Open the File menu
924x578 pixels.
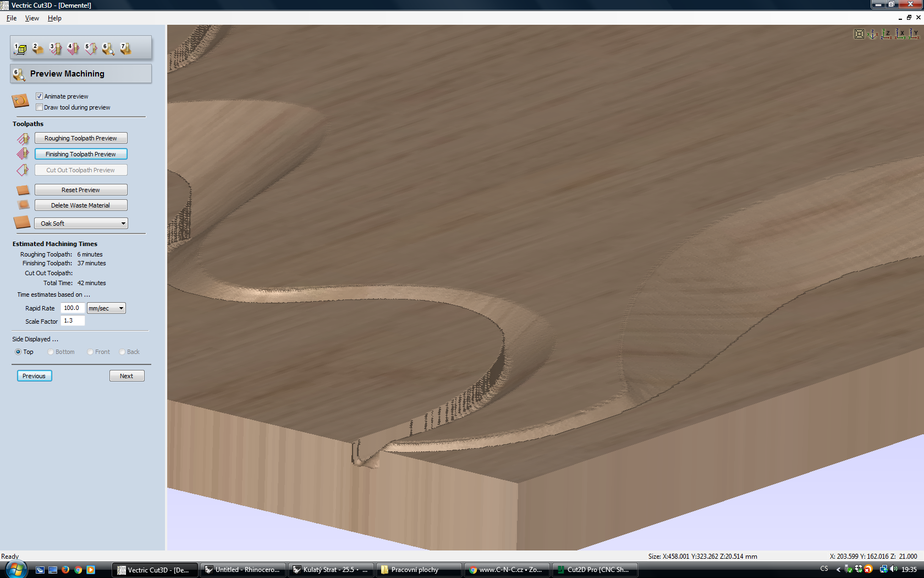point(12,18)
